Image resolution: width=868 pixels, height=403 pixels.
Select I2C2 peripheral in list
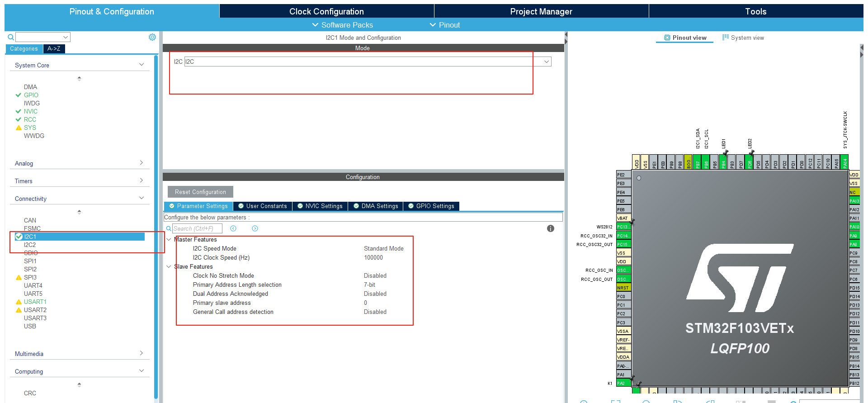tap(30, 245)
